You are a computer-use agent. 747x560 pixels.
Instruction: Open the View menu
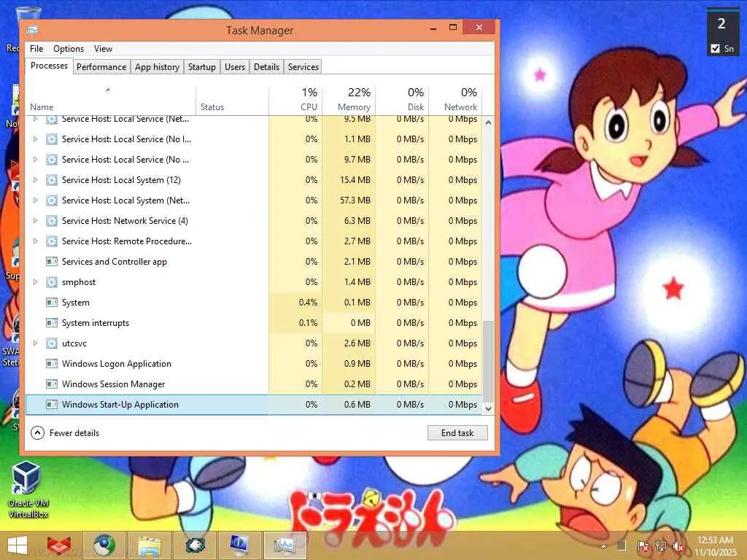tap(103, 49)
